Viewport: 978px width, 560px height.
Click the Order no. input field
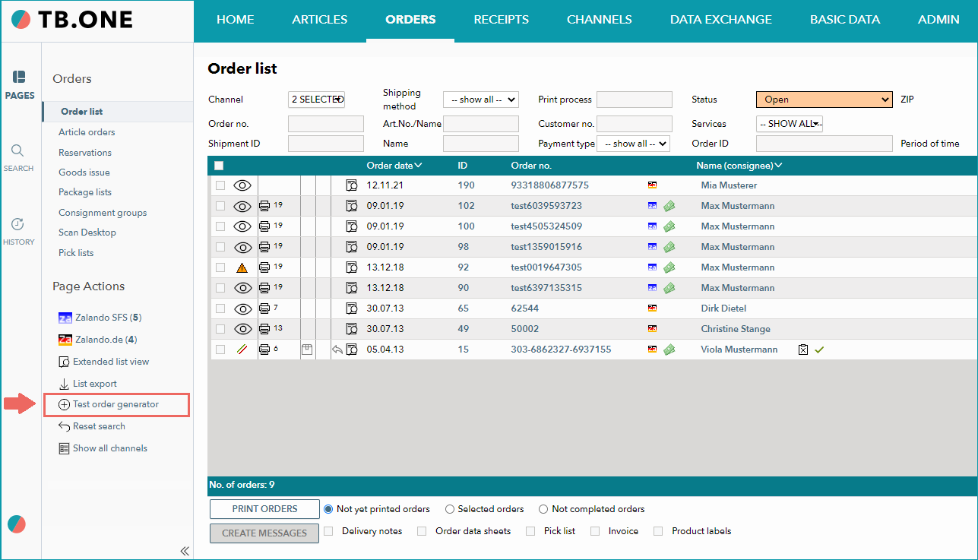coord(326,124)
